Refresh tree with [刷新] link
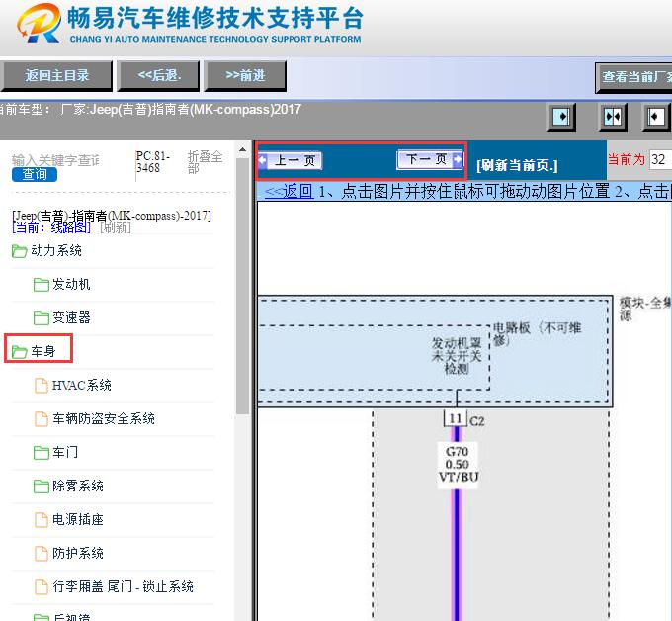 [116, 227]
